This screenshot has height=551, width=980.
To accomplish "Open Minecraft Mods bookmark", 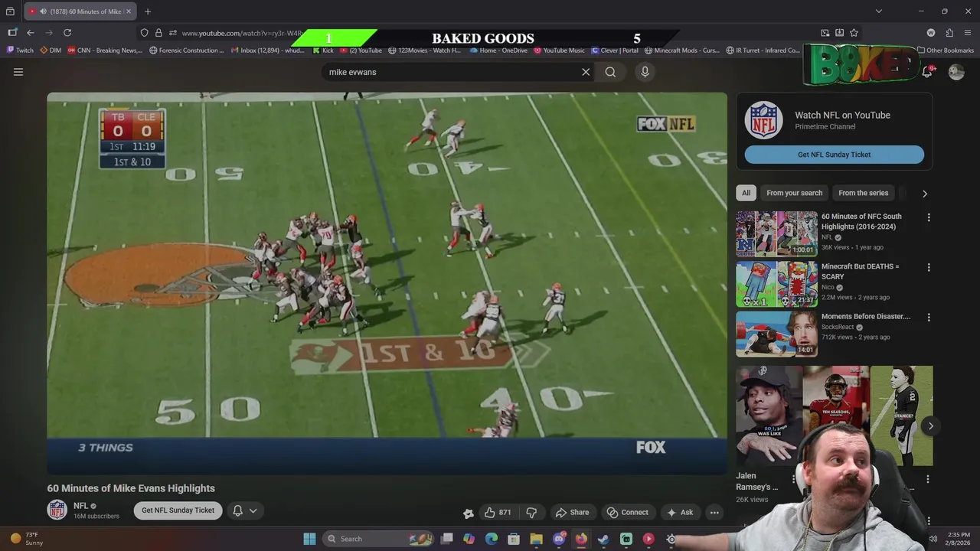I will [x=682, y=51].
